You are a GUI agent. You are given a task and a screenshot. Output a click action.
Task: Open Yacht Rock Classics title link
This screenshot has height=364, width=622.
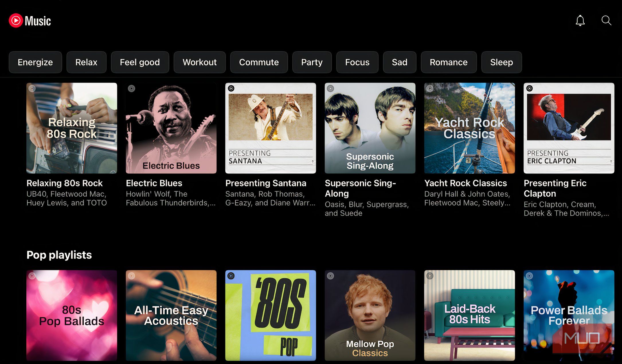[x=465, y=183]
